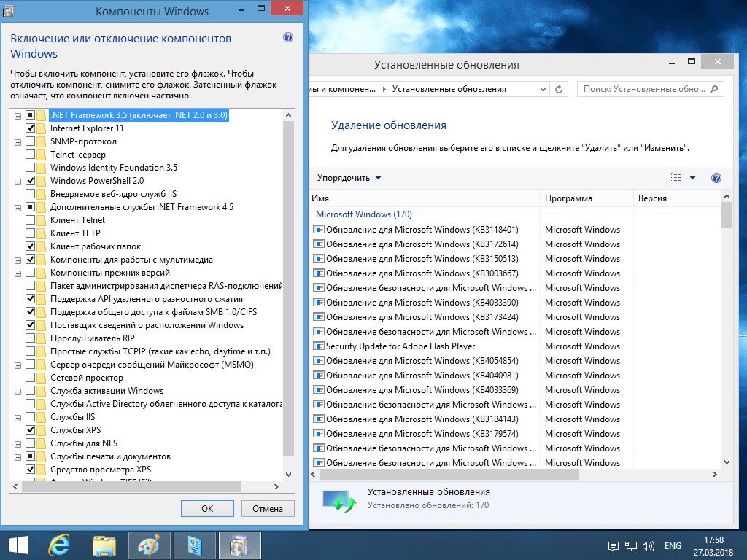Open the Упорядочить dropdown menu
This screenshot has height=560, width=747.
coord(349,178)
